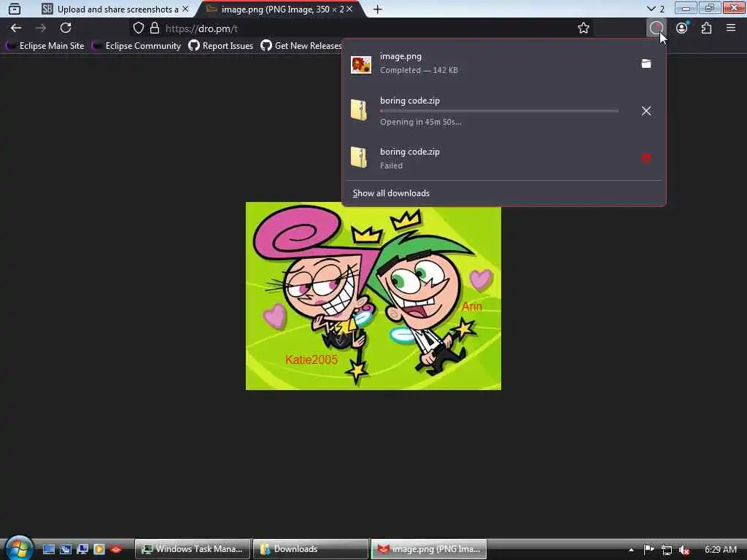747x560 pixels.
Task: Click the boring code.zip download progress bar
Action: click(499, 111)
